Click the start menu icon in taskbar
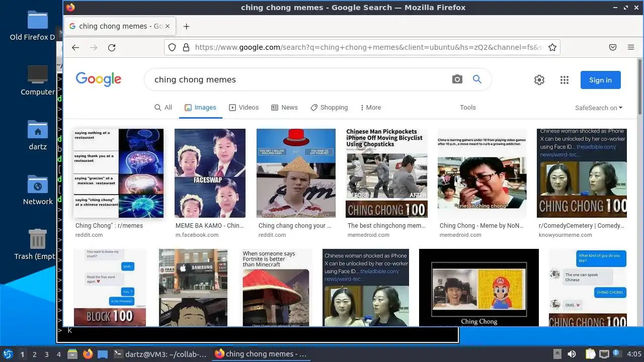This screenshot has height=362, width=644. (x=8, y=354)
